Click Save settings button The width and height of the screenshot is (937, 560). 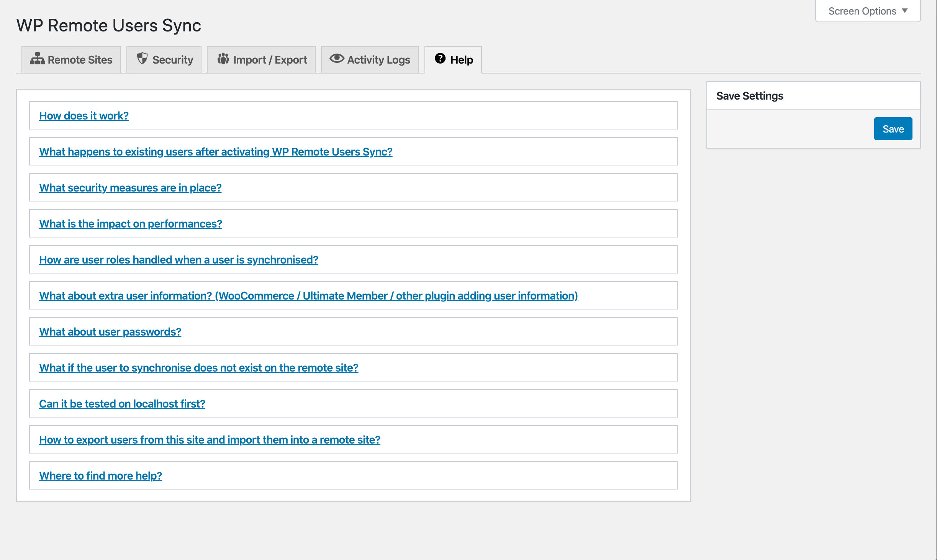click(894, 129)
